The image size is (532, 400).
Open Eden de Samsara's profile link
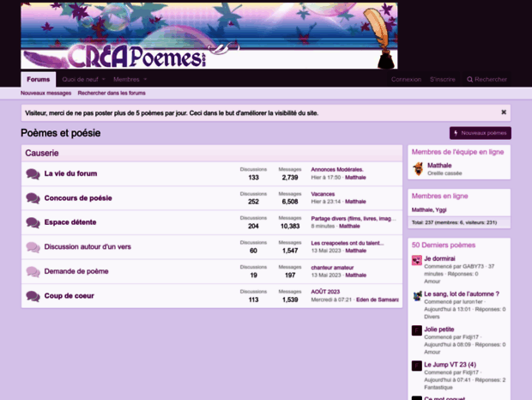coord(378,300)
